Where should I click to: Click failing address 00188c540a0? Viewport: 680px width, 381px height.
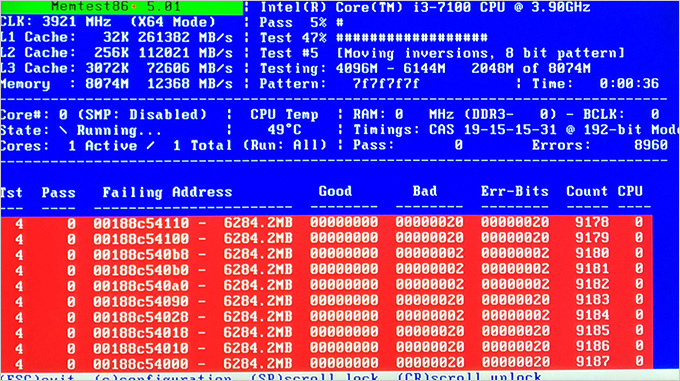[x=141, y=286]
